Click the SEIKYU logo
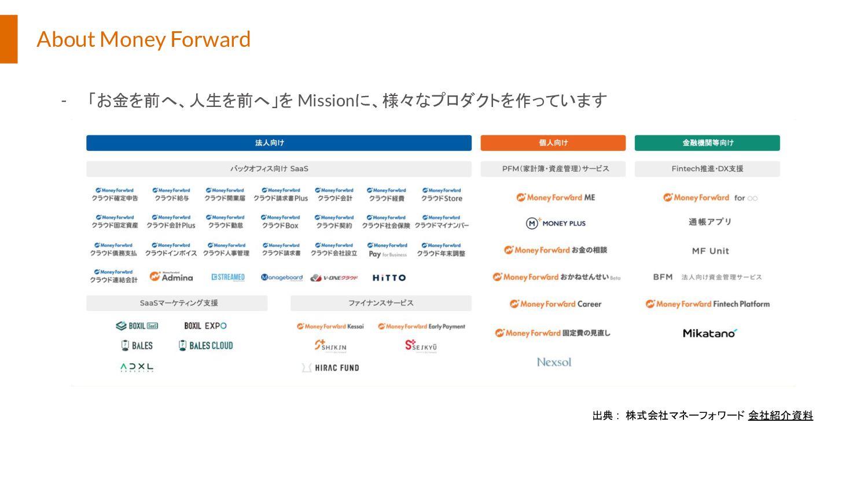This screenshot has height=488, width=868. tap(421, 346)
